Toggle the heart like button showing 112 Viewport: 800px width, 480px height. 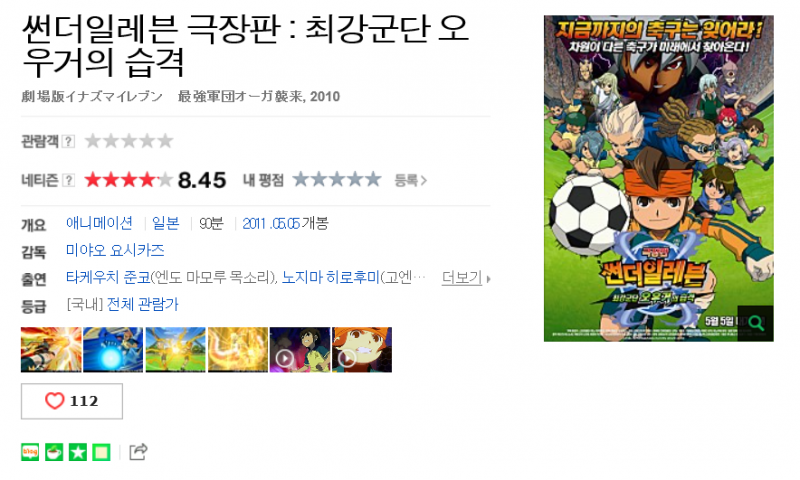pos(72,401)
